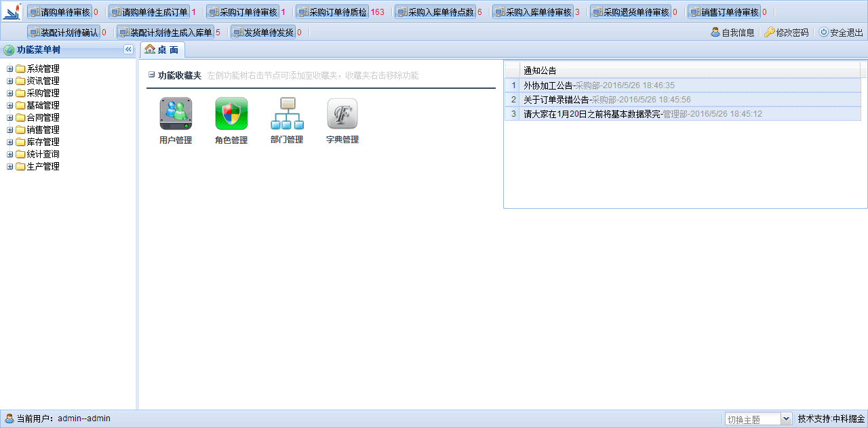This screenshot has width=868, height=428.
Task: Open the 切换主题 theme dropdown
Action: tap(787, 419)
